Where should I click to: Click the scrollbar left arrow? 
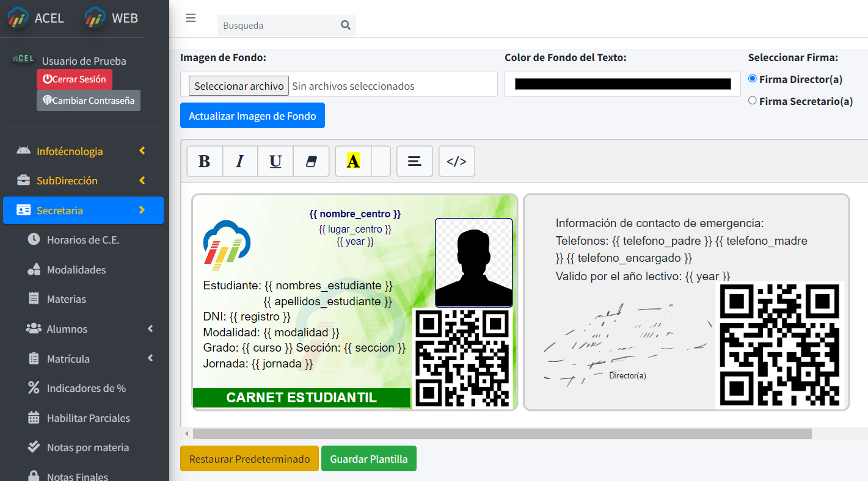(186, 433)
